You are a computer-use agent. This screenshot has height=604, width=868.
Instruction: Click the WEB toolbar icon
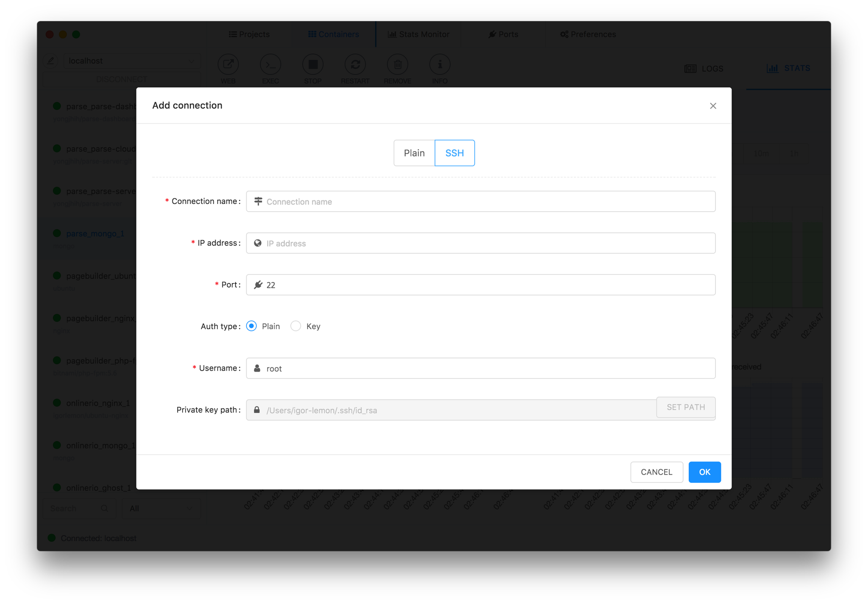click(228, 64)
